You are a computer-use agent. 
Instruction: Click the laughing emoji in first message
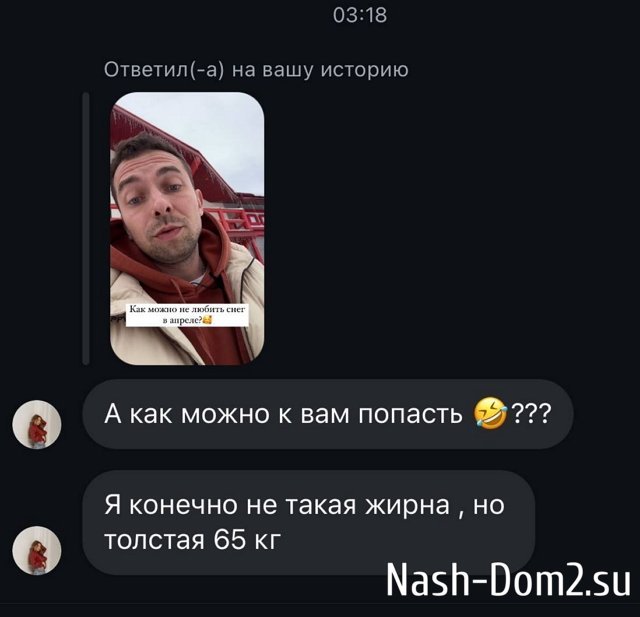click(490, 414)
